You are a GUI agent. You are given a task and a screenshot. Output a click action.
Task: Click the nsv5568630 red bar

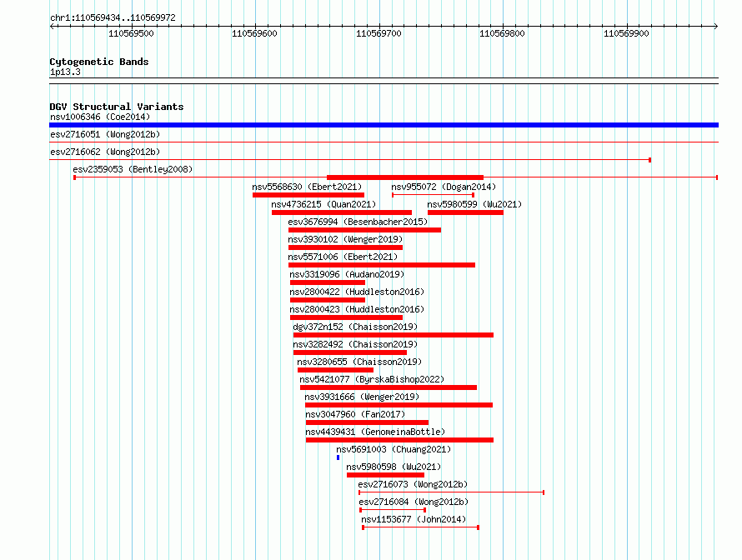308,195
